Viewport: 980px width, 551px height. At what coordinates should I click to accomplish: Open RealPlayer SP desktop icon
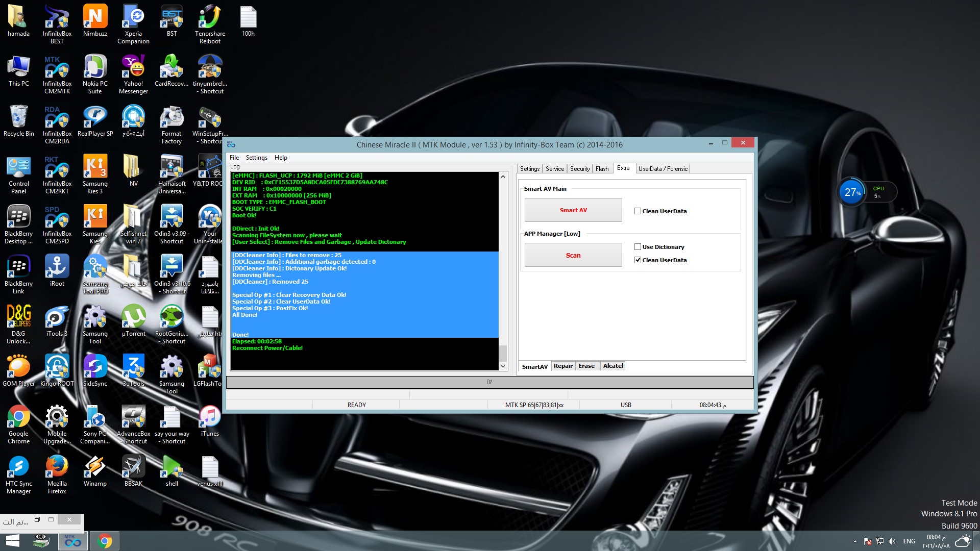coord(95,120)
